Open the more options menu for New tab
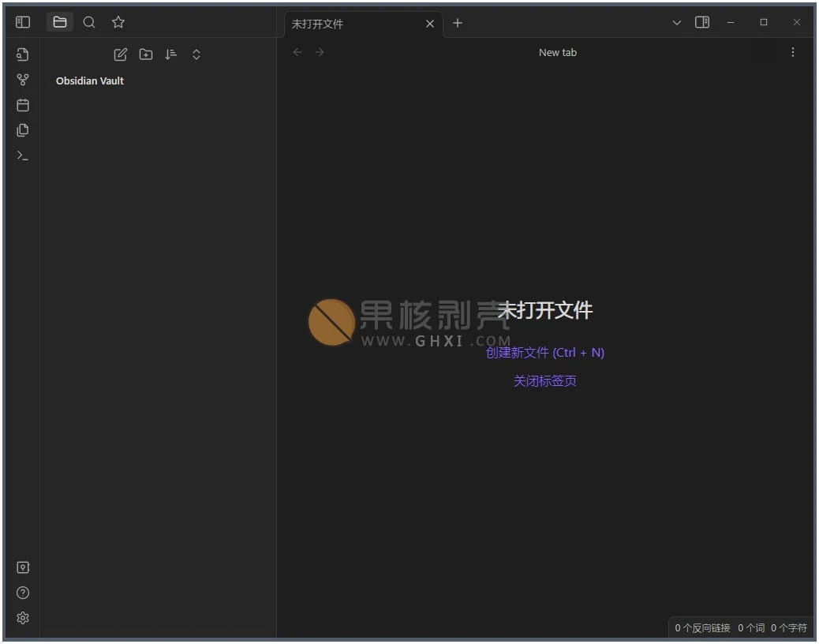Viewport: 819px width, 644px height. pyautogui.click(x=793, y=52)
